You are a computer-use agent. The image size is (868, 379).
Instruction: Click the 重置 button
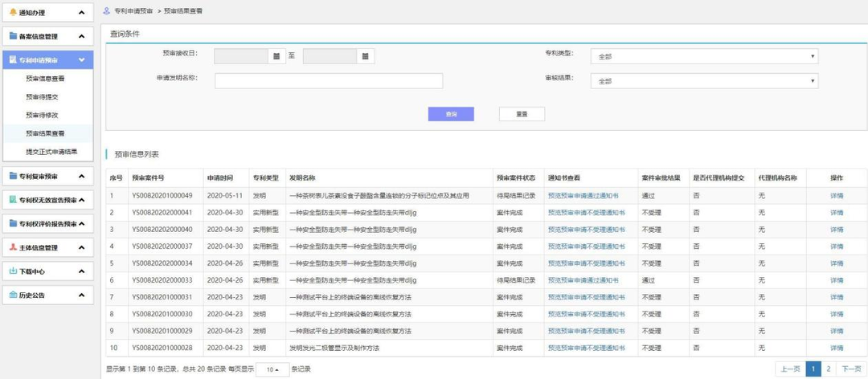click(522, 114)
